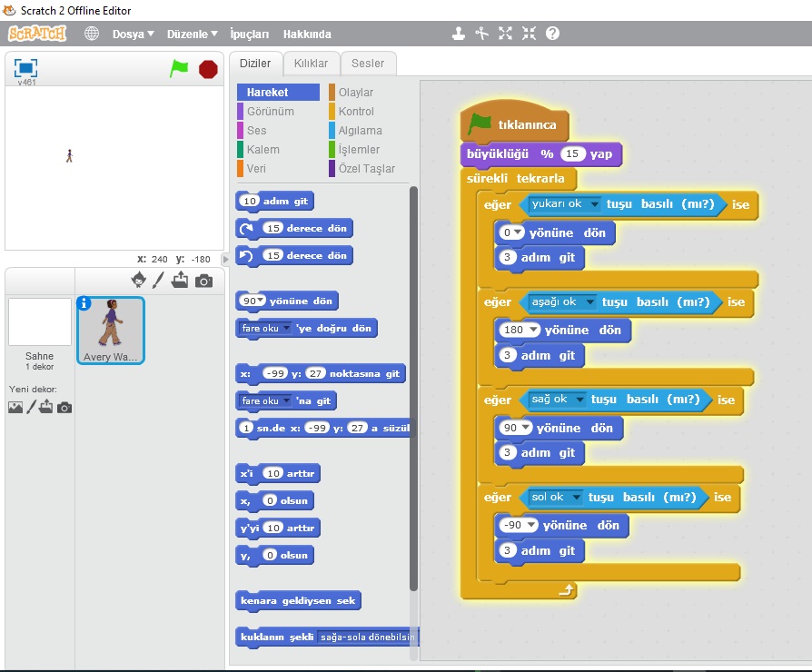Click the x'i 10 arttır block
Image resolution: width=812 pixels, height=672 pixels.
pyautogui.click(x=278, y=473)
